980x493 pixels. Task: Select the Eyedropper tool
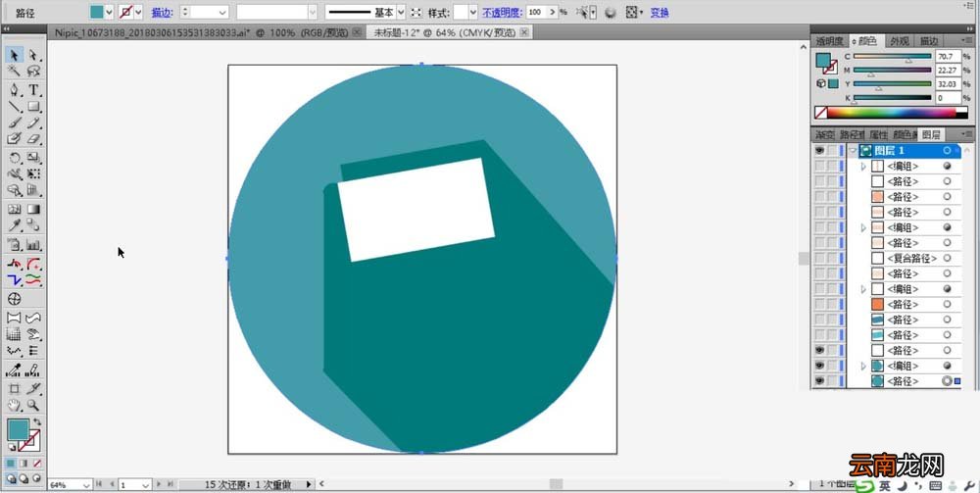click(15, 225)
